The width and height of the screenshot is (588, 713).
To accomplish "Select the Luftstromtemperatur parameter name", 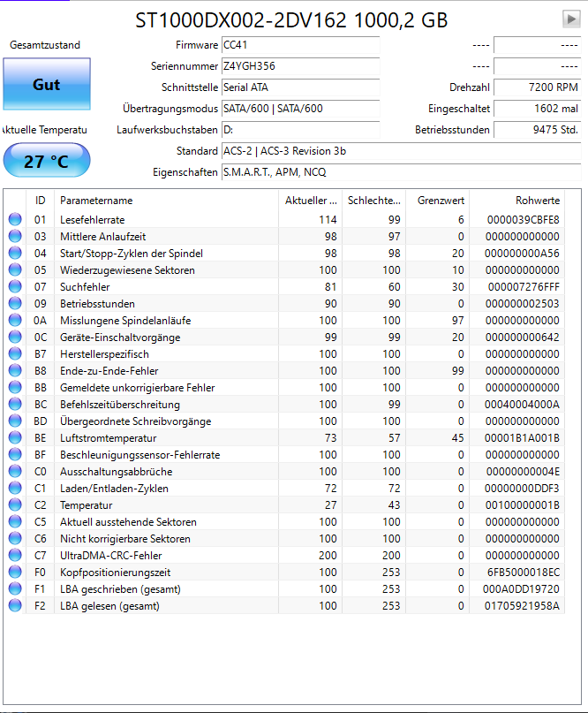I will tap(108, 438).
